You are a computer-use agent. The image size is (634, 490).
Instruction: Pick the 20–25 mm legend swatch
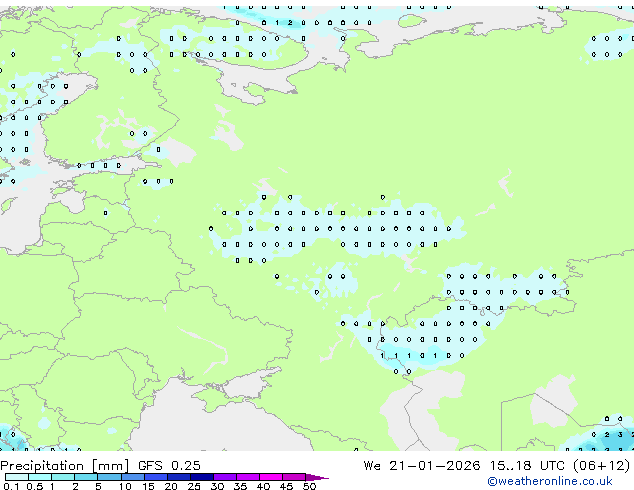179,477
